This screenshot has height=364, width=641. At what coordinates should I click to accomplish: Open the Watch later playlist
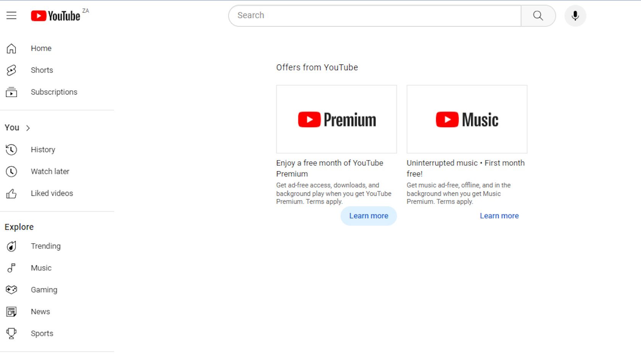coord(50,171)
